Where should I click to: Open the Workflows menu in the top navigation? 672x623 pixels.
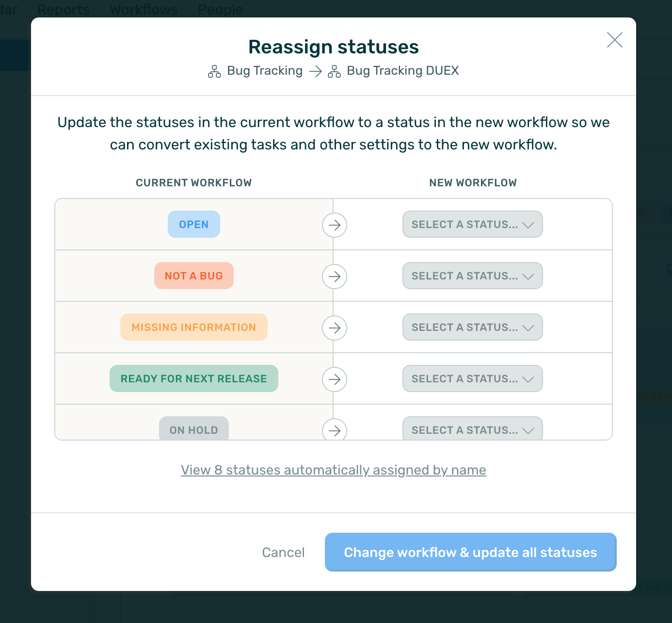point(144,10)
